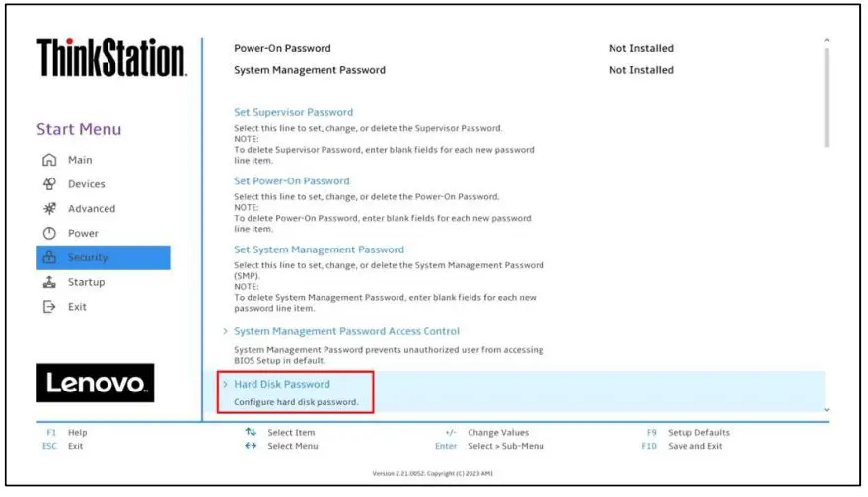Click System Management Password status row
Image resolution: width=868 pixels, height=497 pixels.
coord(454,70)
